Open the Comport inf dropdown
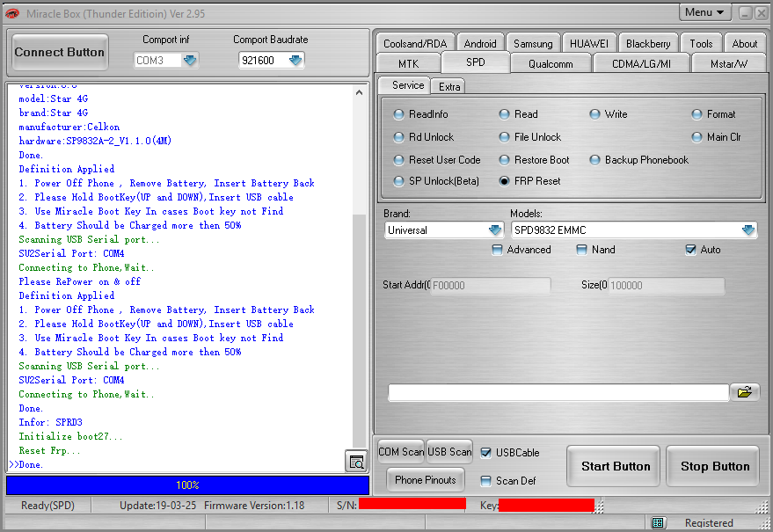This screenshot has height=532, width=773. pyautogui.click(x=190, y=60)
